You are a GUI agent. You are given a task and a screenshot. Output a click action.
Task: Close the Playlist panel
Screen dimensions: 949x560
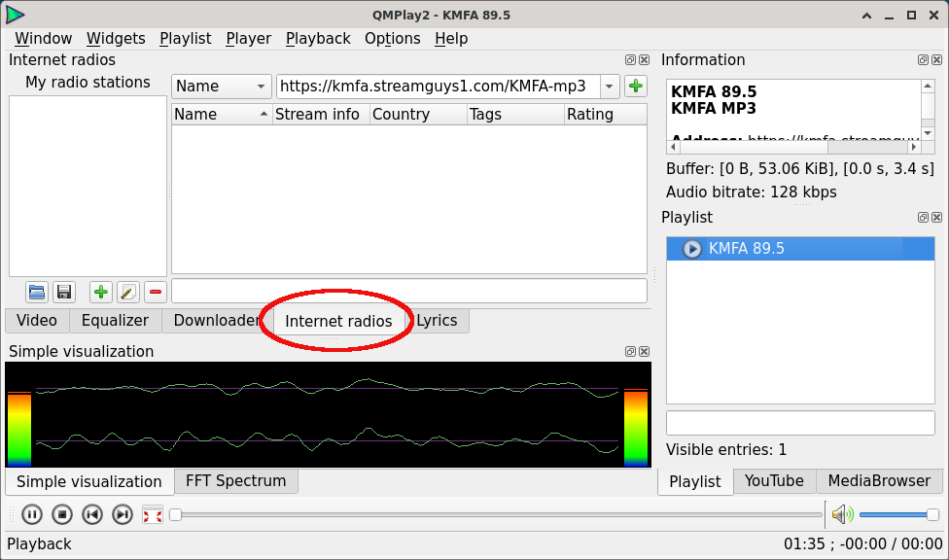click(x=937, y=218)
